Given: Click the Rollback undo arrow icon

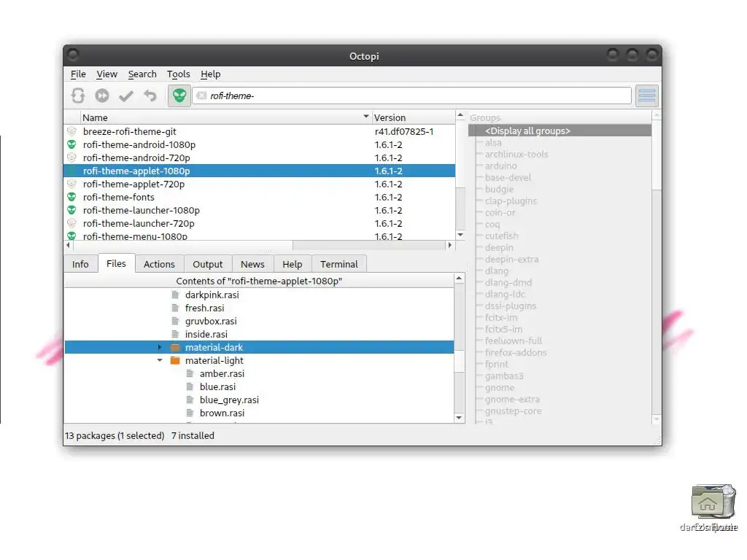Looking at the screenshot, I should (x=150, y=96).
